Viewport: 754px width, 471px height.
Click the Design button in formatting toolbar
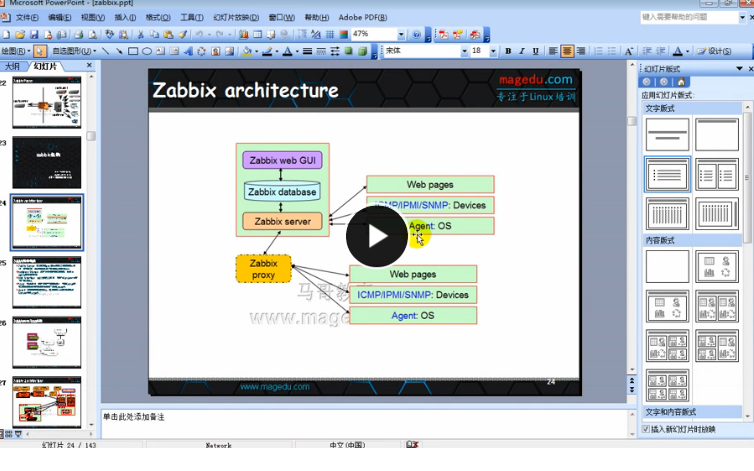714,51
